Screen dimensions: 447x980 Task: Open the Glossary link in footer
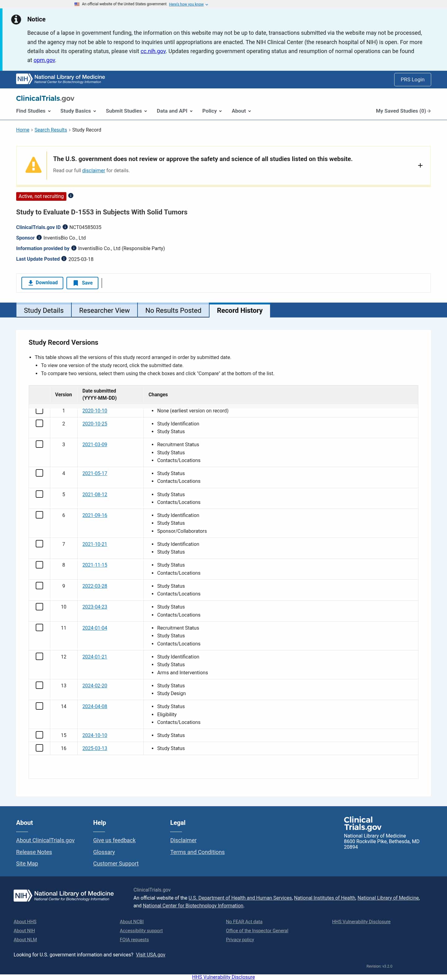[x=104, y=852]
